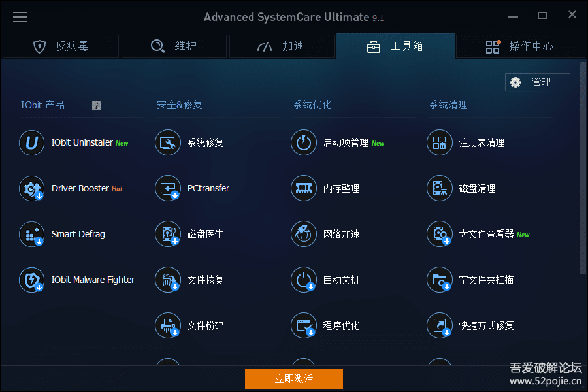Switch to 反病毒 tab
This screenshot has height=392, width=588.
pyautogui.click(x=61, y=46)
